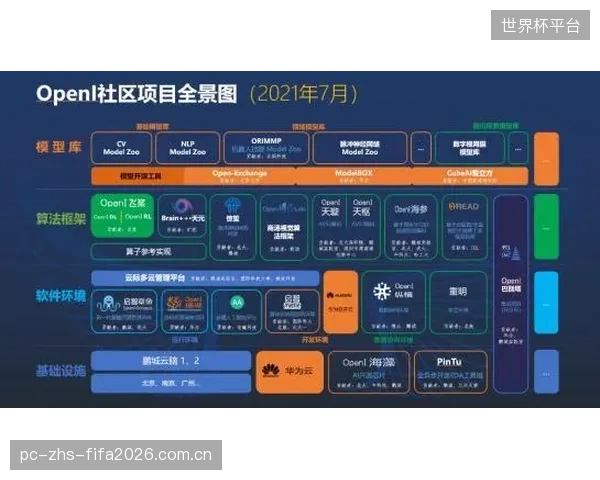Click the 鹏城云脑 1、2 bar
This screenshot has width=600, height=480.
[171, 361]
